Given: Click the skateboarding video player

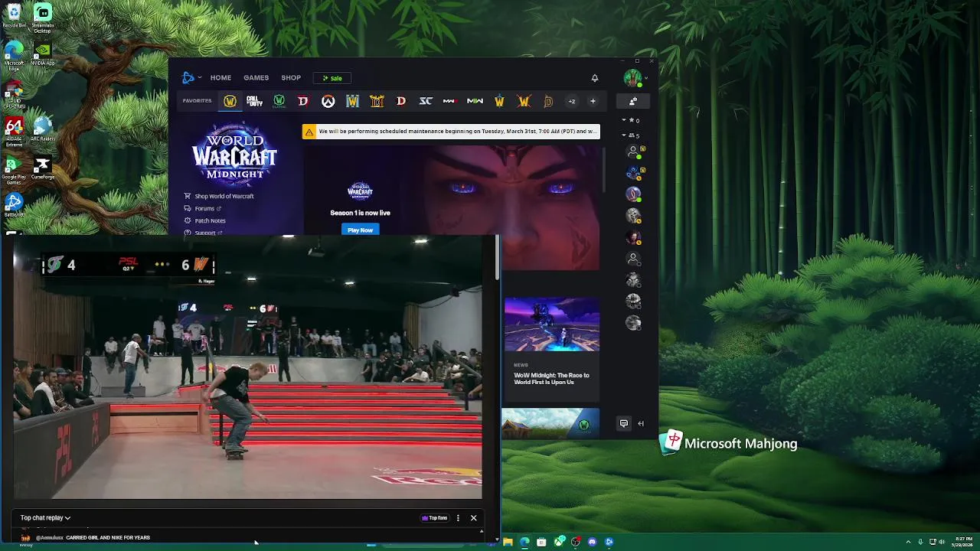Looking at the screenshot, I should coord(247,367).
